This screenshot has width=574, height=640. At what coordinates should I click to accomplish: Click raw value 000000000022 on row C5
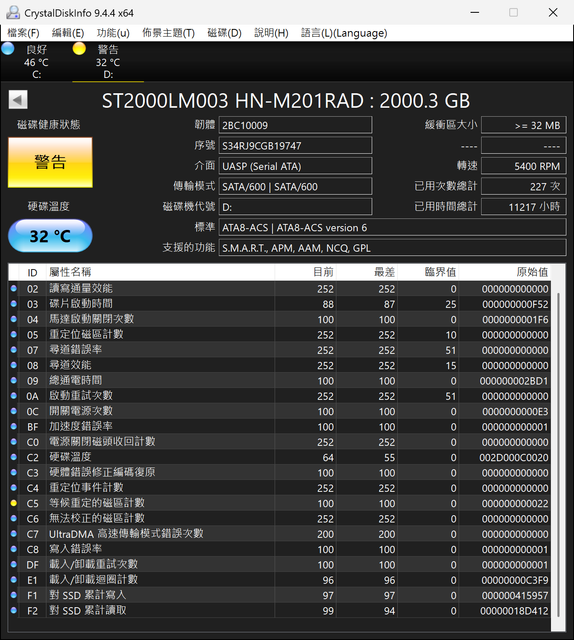click(x=515, y=504)
